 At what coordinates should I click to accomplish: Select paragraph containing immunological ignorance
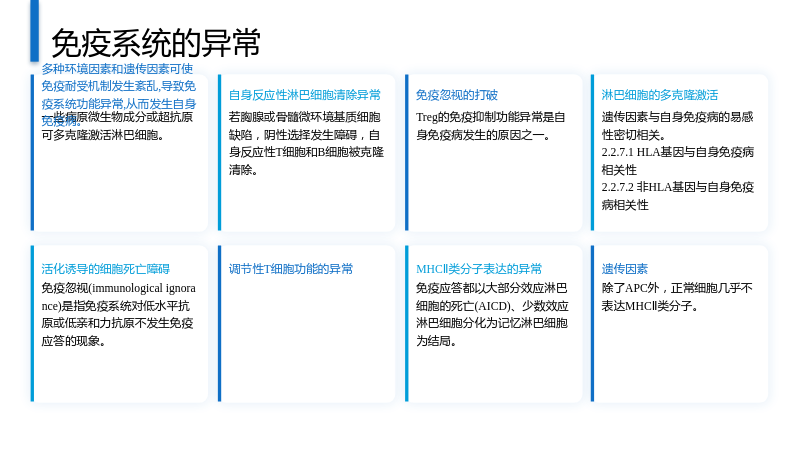tap(118, 314)
